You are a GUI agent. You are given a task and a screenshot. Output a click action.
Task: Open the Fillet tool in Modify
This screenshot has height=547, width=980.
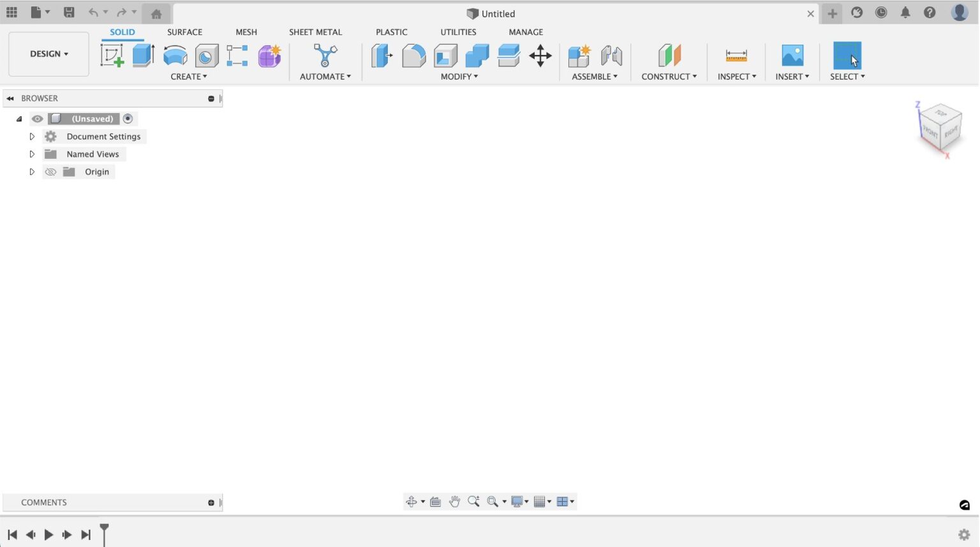[413, 56]
